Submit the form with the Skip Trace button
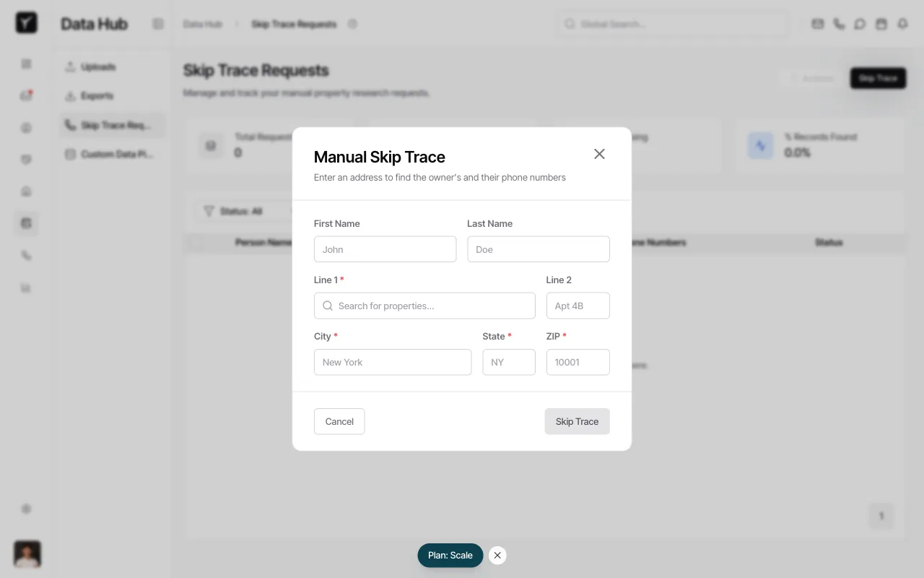 tap(577, 421)
